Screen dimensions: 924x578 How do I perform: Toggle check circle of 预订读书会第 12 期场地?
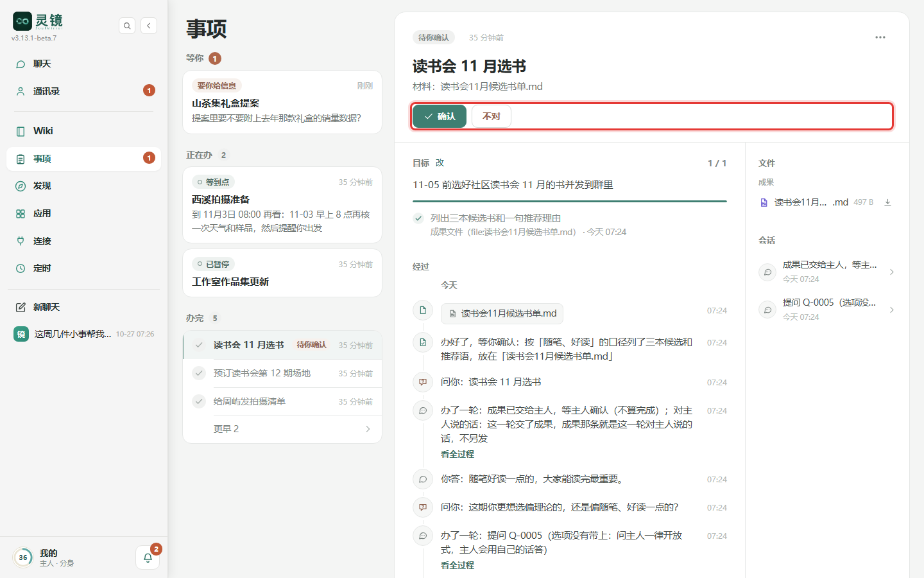(199, 373)
